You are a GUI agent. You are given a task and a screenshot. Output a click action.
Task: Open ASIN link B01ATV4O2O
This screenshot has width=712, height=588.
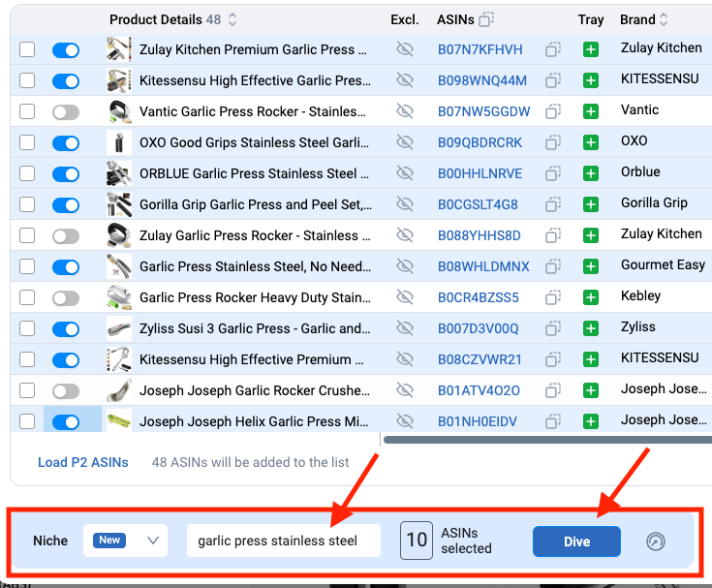(479, 390)
